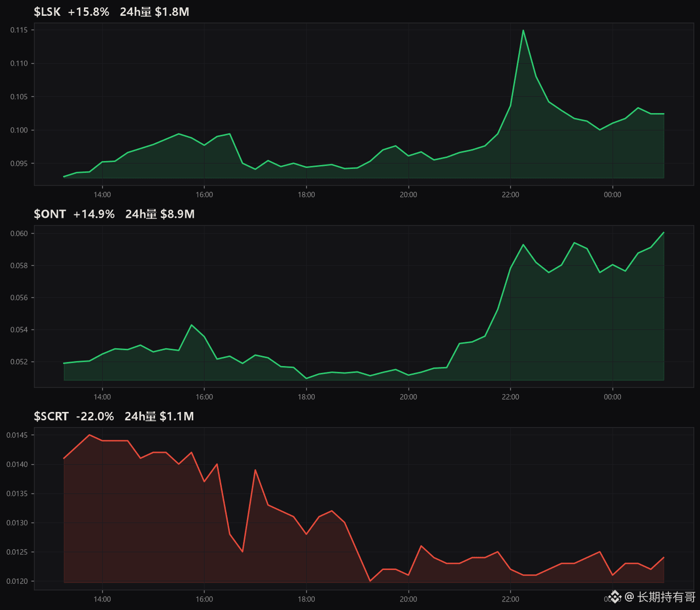This screenshot has height=610, width=700.
Task: Click the 0.056 price axis label
Action: (20, 298)
